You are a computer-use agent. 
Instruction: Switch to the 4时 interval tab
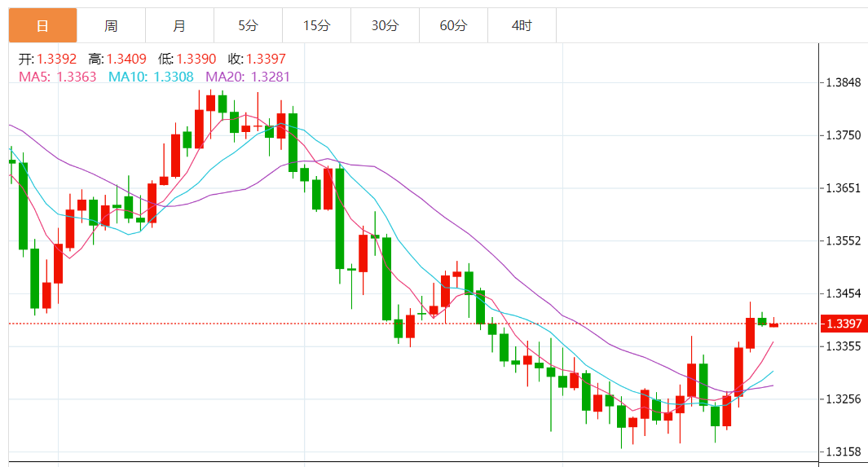[522, 26]
